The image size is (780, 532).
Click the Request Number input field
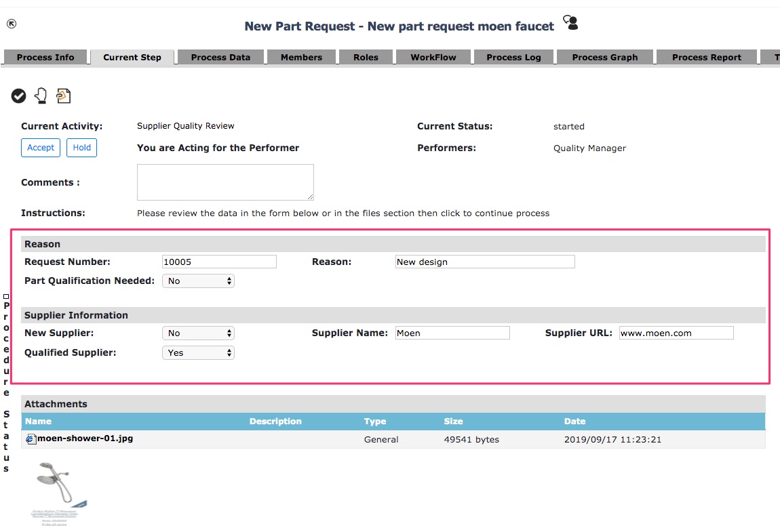point(219,261)
